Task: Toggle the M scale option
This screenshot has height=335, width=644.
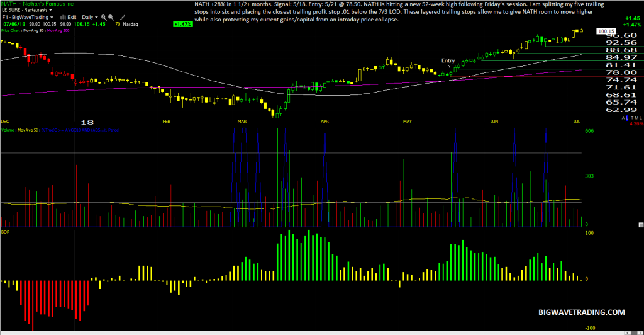Action: [x=636, y=118]
